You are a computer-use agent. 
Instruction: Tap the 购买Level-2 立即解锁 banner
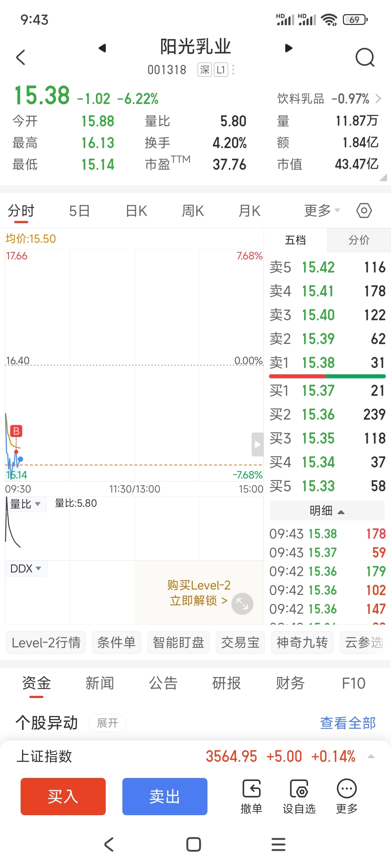click(198, 593)
